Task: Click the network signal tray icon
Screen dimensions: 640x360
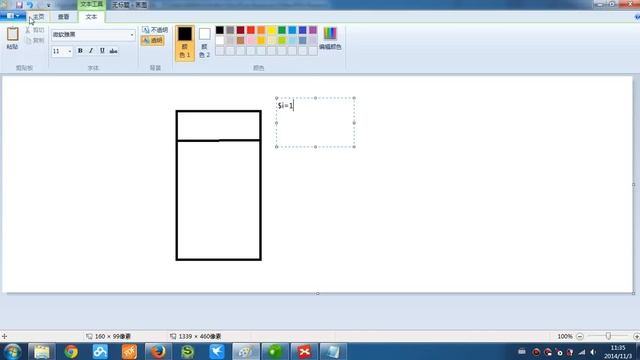Action: (582, 352)
